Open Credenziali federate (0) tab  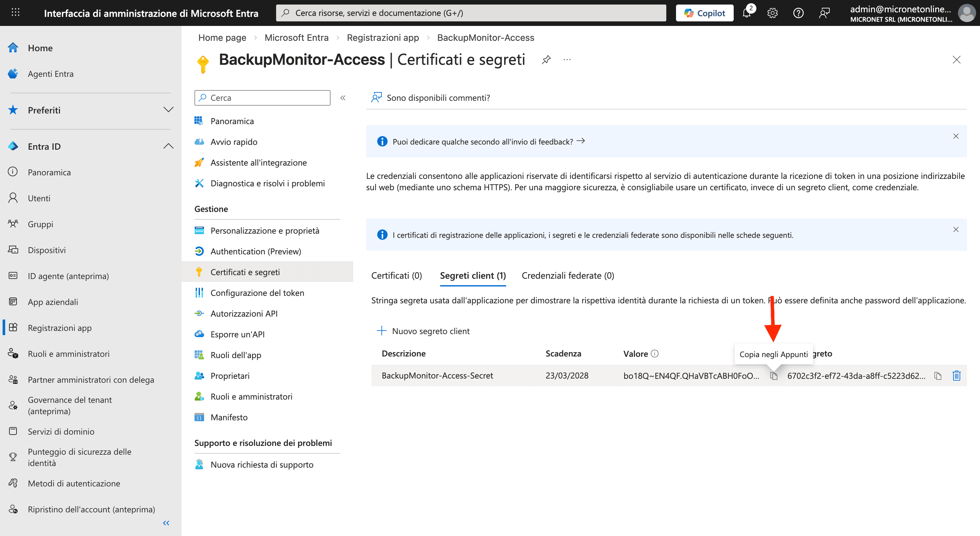coord(567,275)
